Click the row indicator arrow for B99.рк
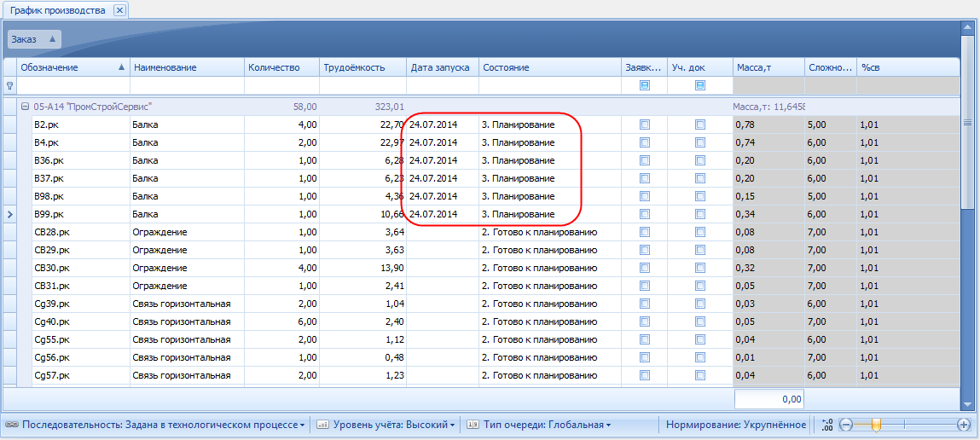 click(x=9, y=214)
